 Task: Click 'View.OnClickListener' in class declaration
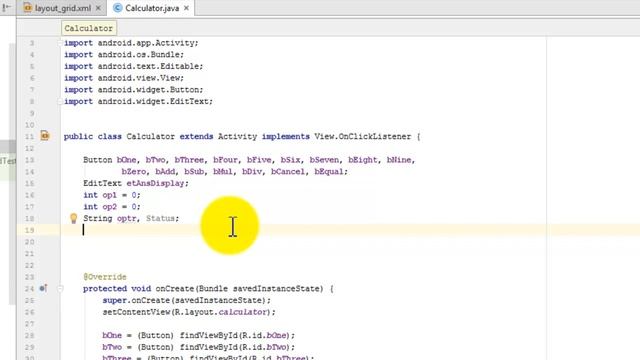362,136
